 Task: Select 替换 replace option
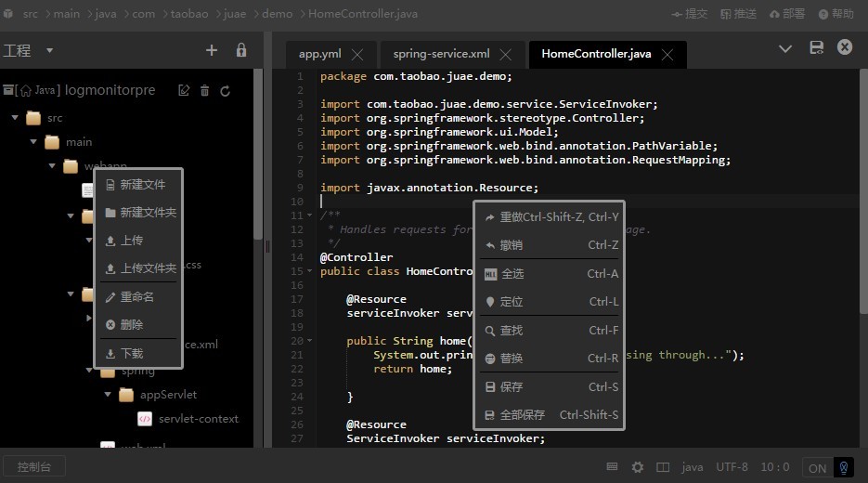pyautogui.click(x=550, y=359)
